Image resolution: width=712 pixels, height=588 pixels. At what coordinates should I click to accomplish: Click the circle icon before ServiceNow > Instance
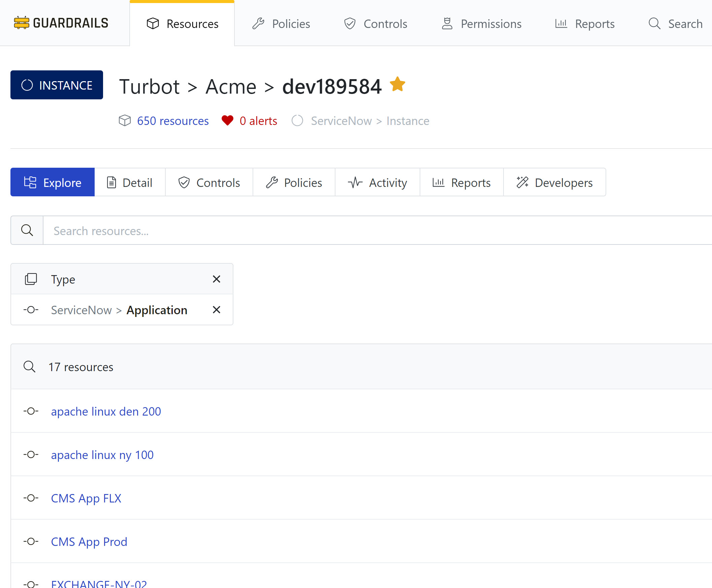coord(297,121)
